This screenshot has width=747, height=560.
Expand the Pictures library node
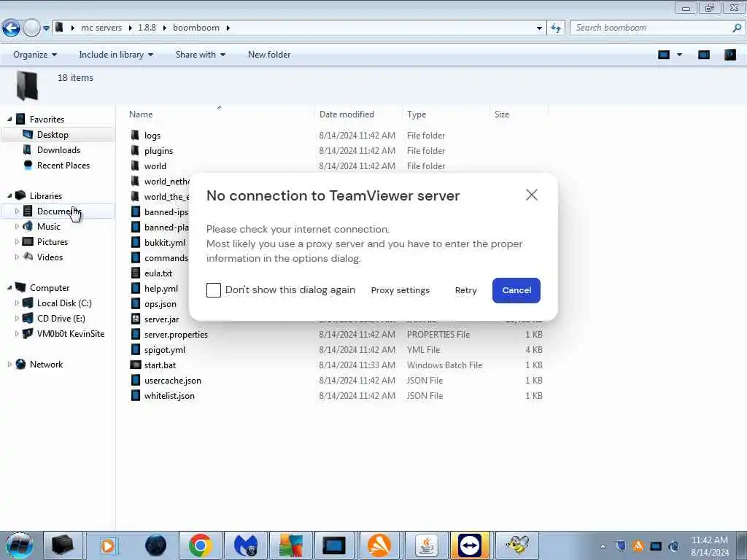(x=18, y=242)
